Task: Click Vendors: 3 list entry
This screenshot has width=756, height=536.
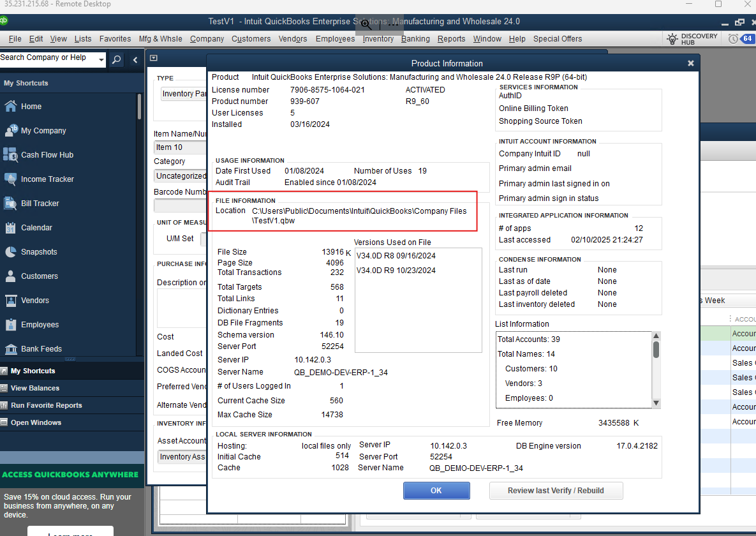Action: click(x=523, y=383)
